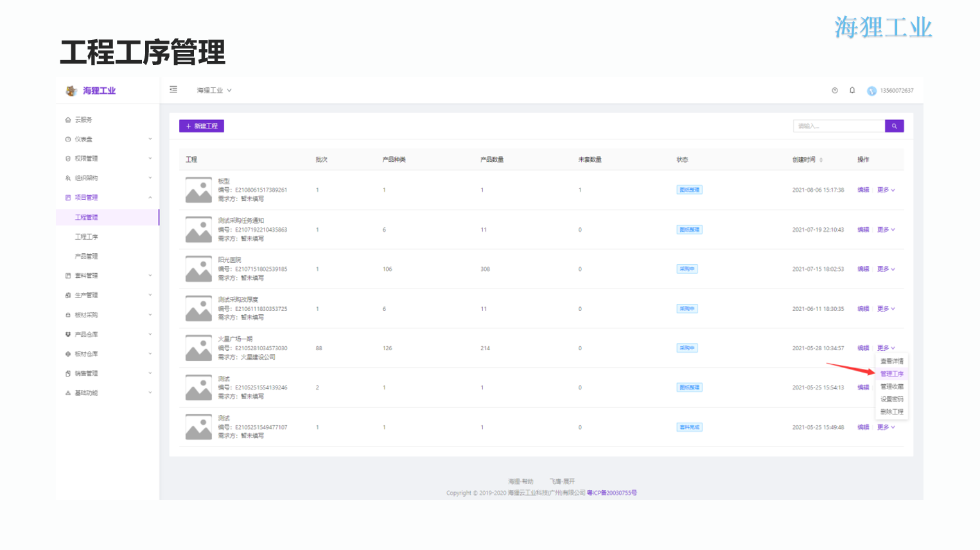Click 编辑 for 阳光医院
980x550 pixels.
[863, 269]
